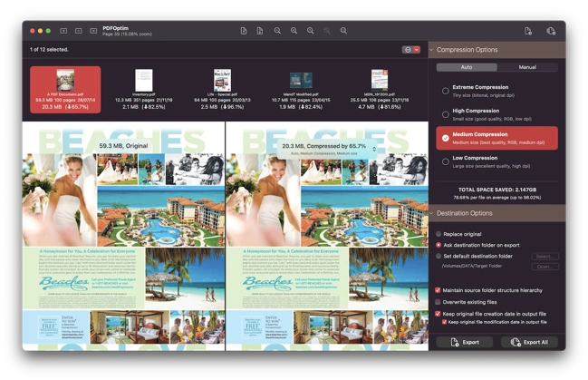
Task: Switch to the Auto tab
Action: (x=467, y=67)
